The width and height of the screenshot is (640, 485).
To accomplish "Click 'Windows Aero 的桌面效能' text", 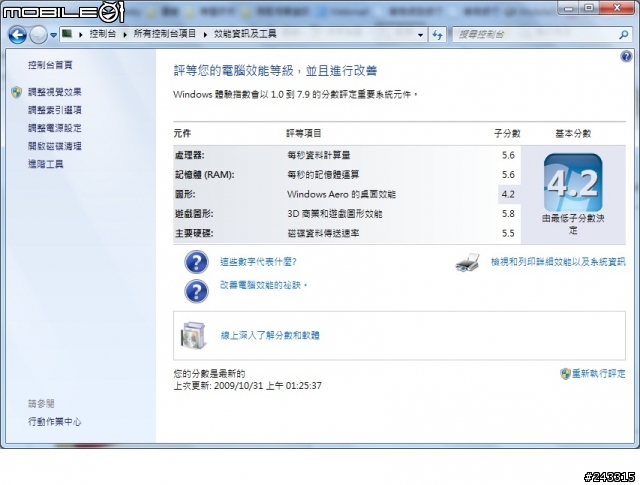I will tap(341, 194).
